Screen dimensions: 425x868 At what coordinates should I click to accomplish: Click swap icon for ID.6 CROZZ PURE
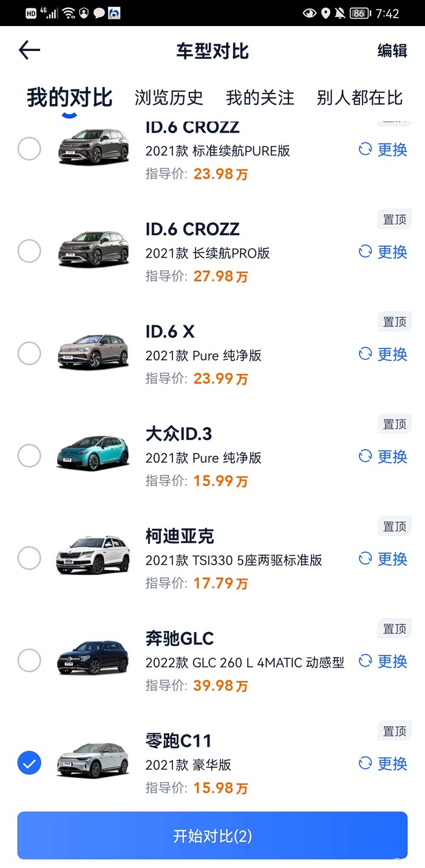[x=365, y=149]
